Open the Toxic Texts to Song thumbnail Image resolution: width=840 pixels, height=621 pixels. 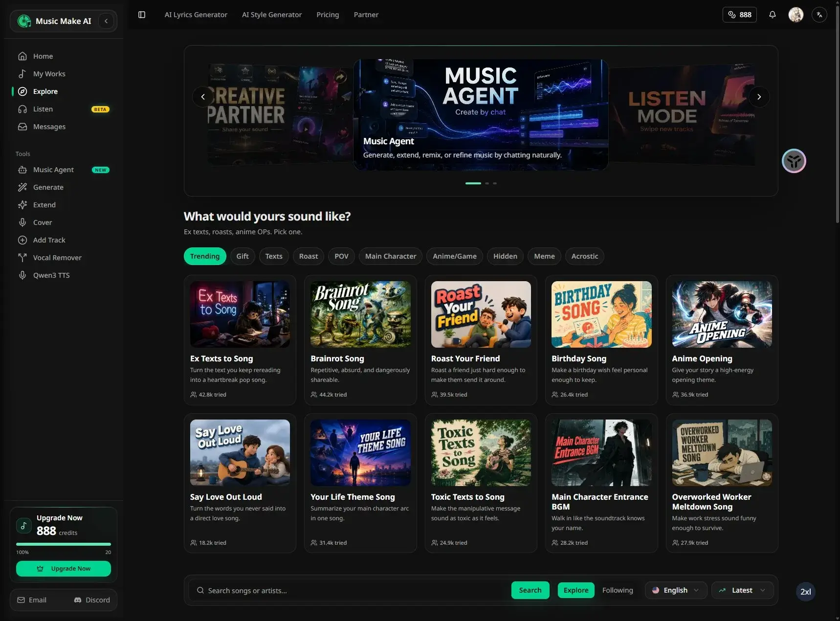481,453
